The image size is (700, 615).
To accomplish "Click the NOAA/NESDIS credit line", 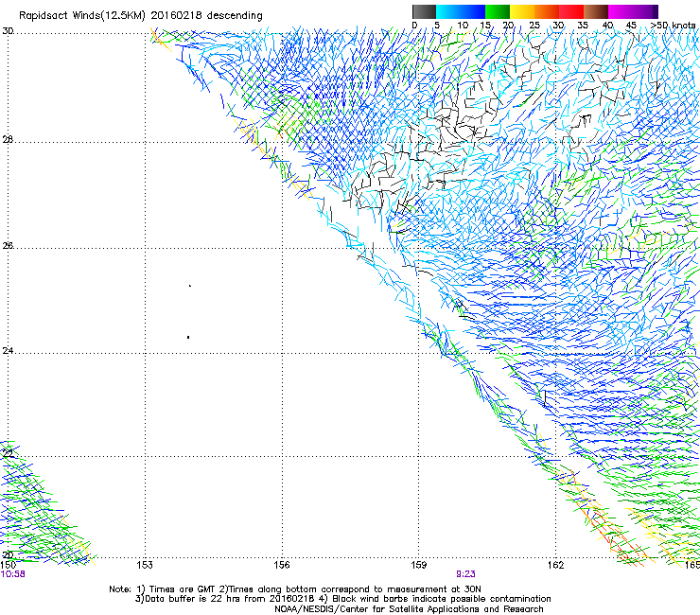I will [409, 609].
